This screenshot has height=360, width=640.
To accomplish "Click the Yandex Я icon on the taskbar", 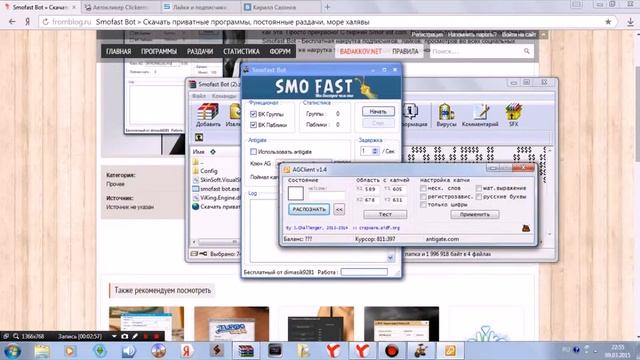I will click(x=187, y=351).
